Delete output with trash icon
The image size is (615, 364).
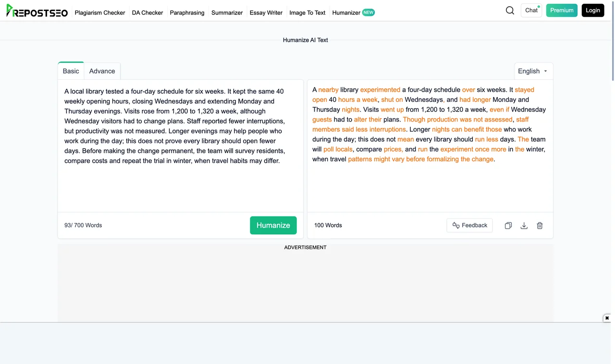[540, 226]
